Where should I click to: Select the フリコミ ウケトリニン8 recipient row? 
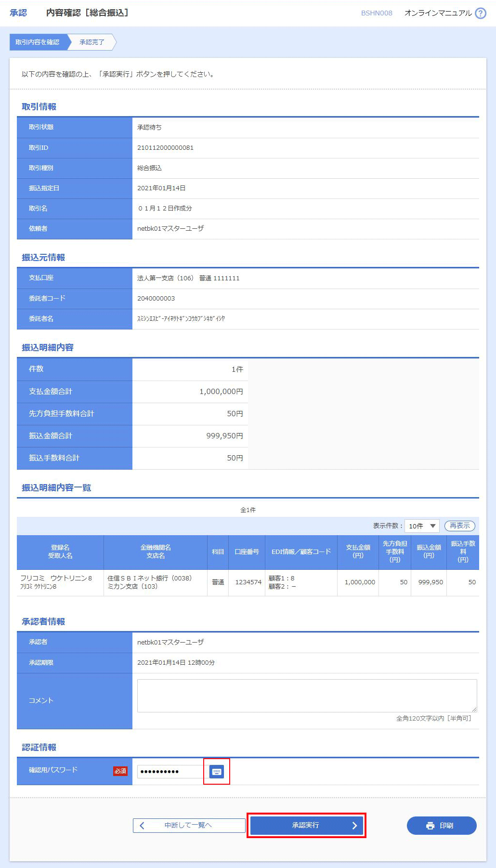56,582
